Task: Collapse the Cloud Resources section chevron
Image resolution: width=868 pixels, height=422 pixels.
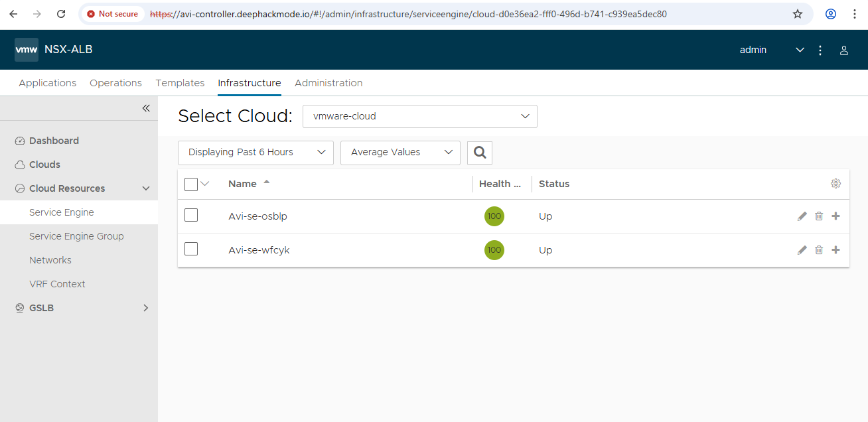Action: (146, 188)
